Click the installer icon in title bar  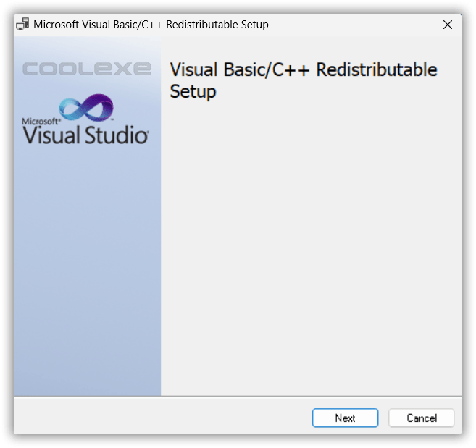22,25
